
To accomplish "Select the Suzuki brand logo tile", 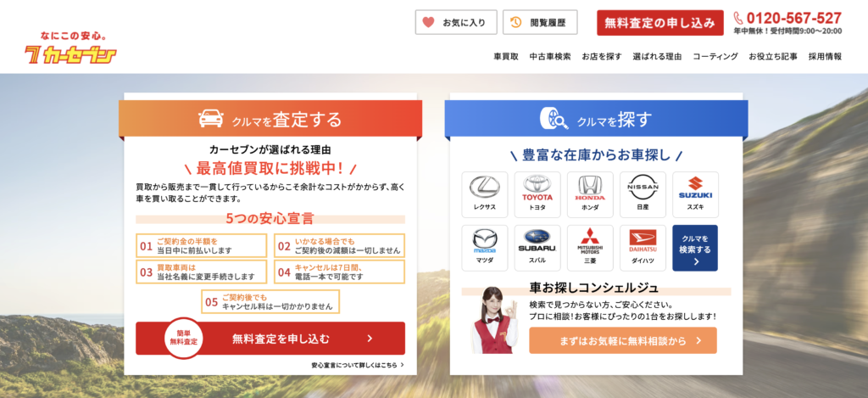I will click(x=695, y=194).
